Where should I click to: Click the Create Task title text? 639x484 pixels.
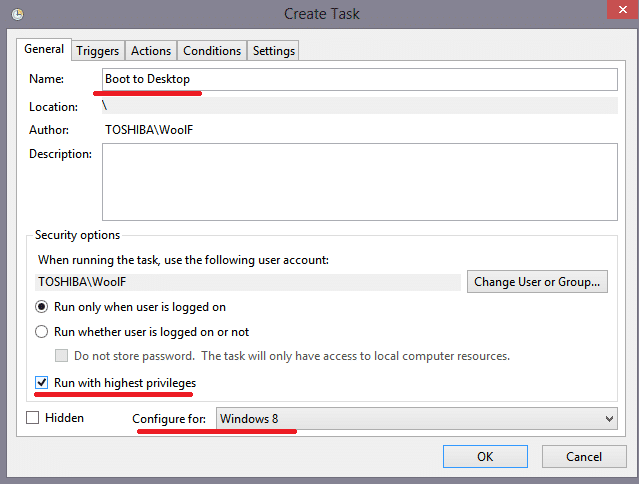(322, 14)
